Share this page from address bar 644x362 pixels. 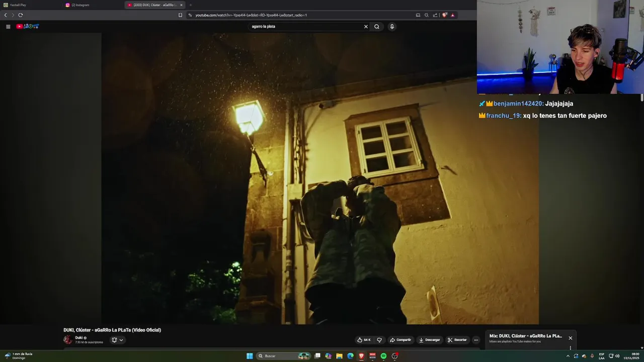[435, 15]
